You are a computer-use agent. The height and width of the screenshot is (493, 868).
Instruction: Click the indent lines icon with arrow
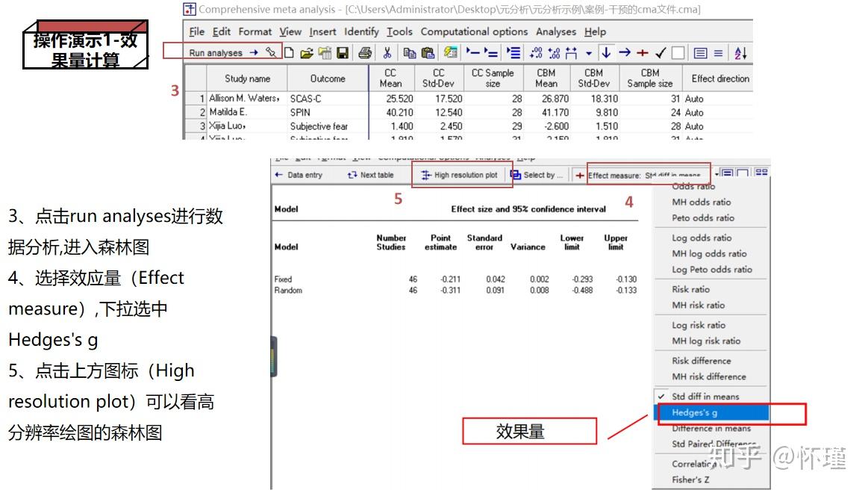point(513,52)
